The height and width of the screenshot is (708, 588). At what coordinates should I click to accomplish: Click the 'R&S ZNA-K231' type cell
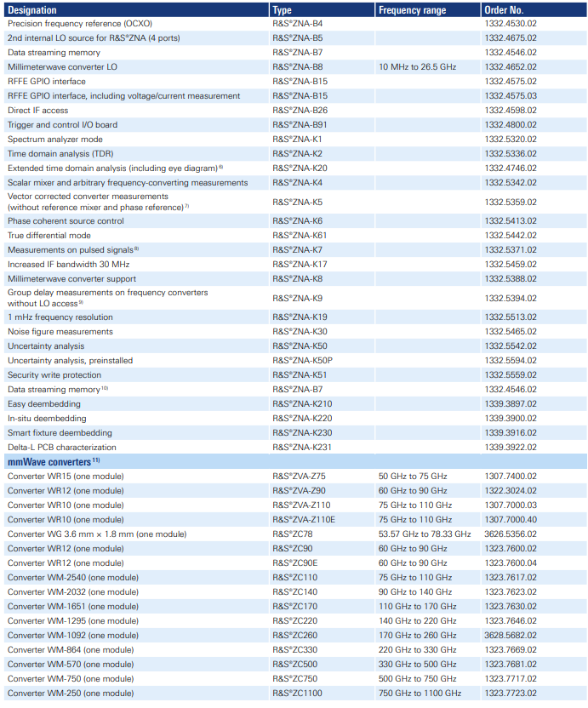(x=302, y=447)
